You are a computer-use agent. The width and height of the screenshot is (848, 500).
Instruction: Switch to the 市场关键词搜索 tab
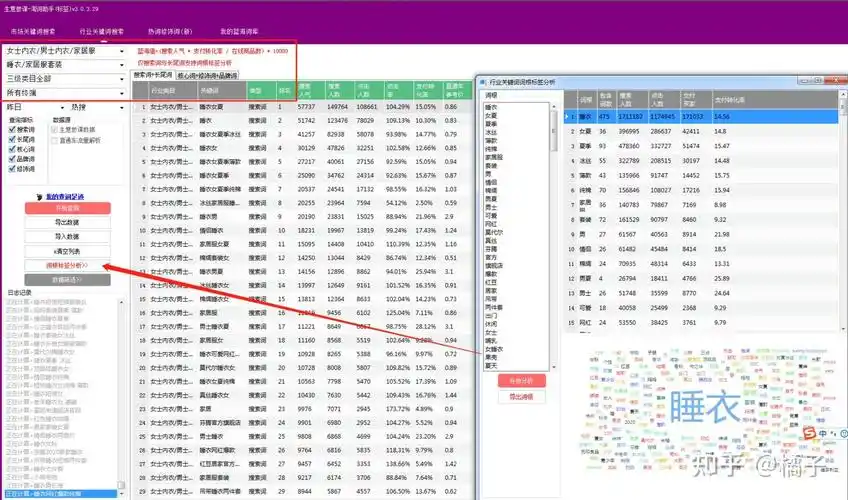pos(32,32)
